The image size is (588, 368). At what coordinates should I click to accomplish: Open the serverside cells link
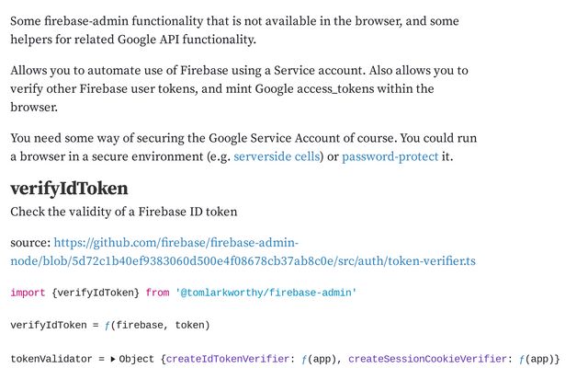276,156
